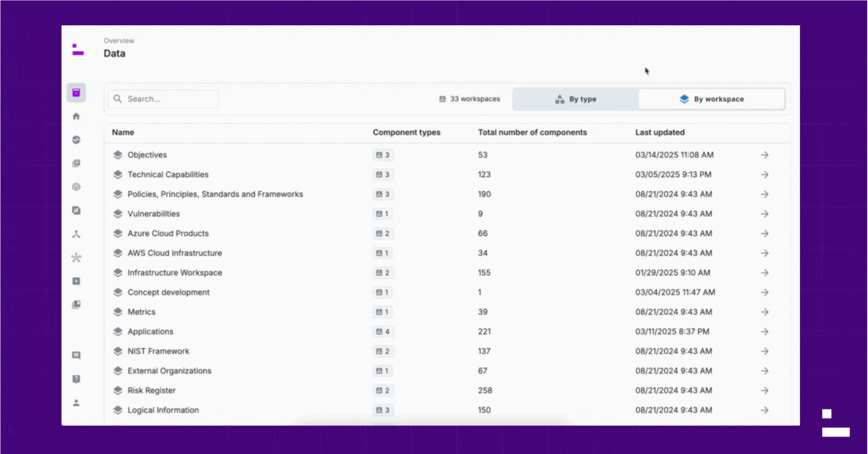Sort by Name column header
This screenshot has width=868, height=454.
[123, 132]
